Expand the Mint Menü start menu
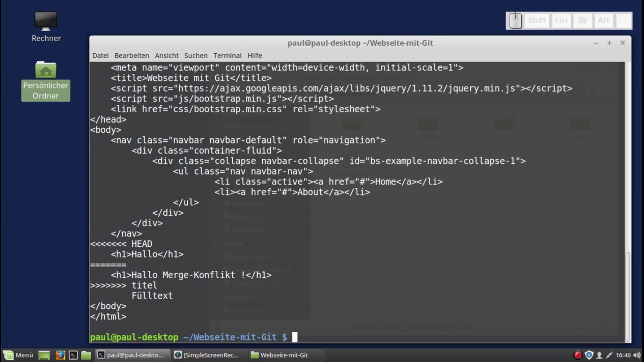 (18, 355)
